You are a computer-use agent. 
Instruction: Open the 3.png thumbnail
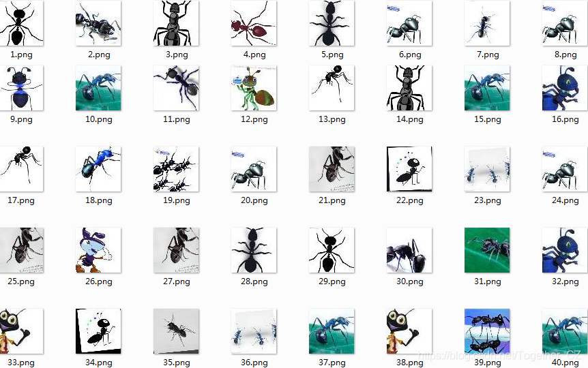click(176, 23)
